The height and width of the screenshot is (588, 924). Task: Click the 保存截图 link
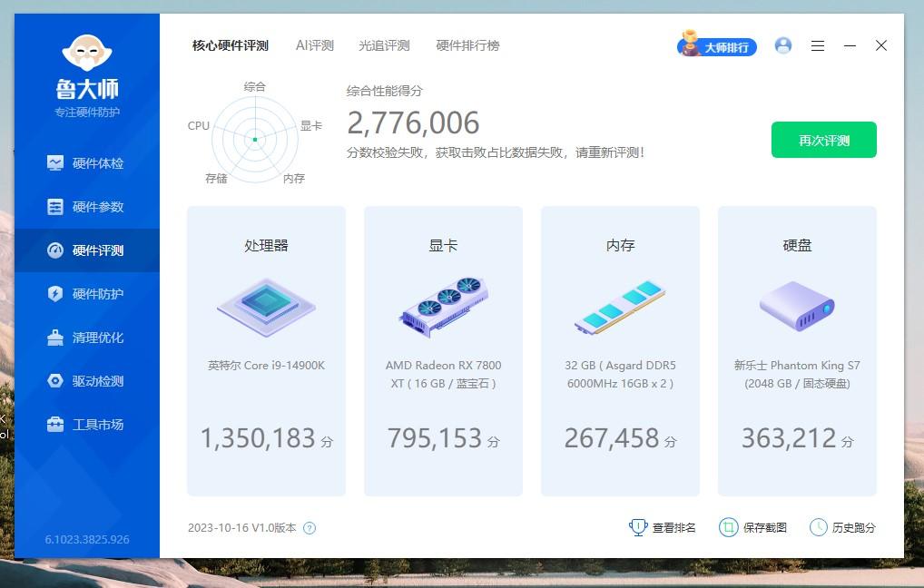pyautogui.click(x=765, y=528)
